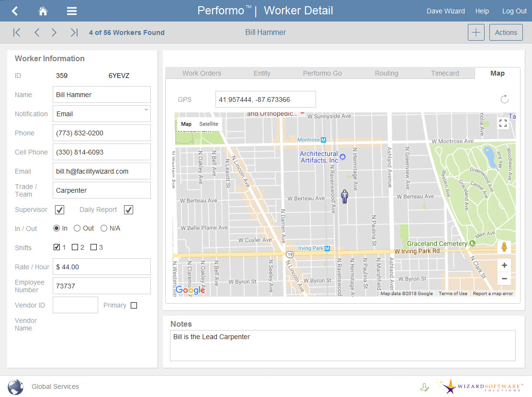Switch map to Satellite view
Viewport: 532px width, 397px height.
point(209,124)
